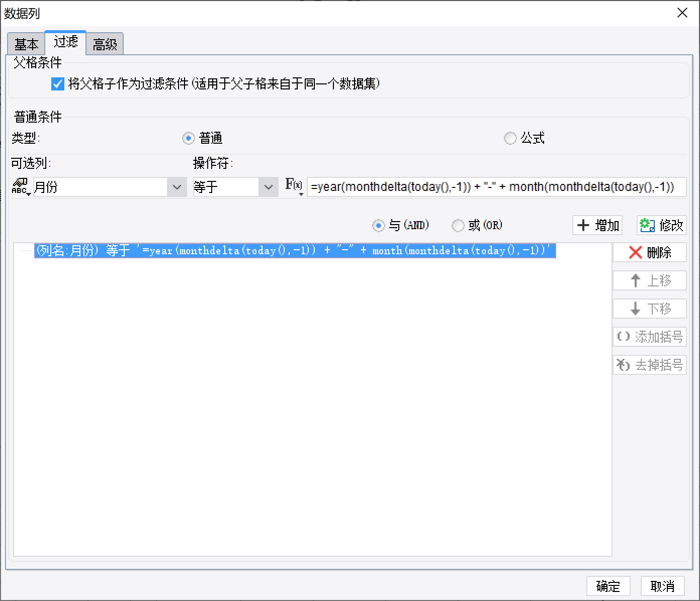Select the 公式 type radio button
Screen dimensions: 700x601
pyautogui.click(x=510, y=138)
